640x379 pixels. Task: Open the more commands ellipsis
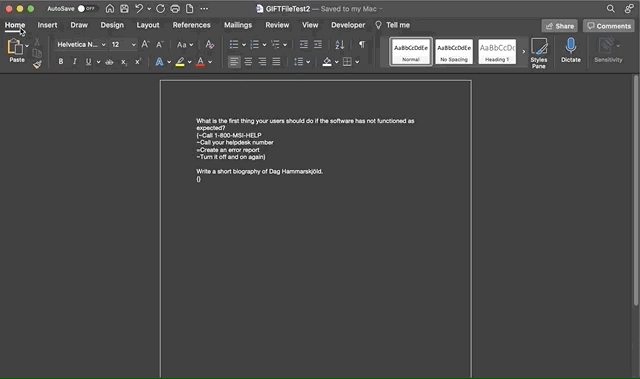[x=204, y=9]
